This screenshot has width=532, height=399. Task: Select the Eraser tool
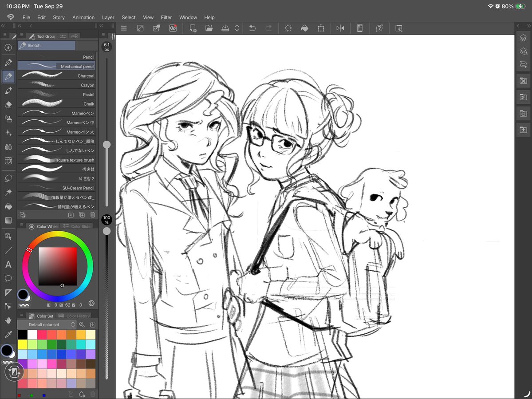8,104
